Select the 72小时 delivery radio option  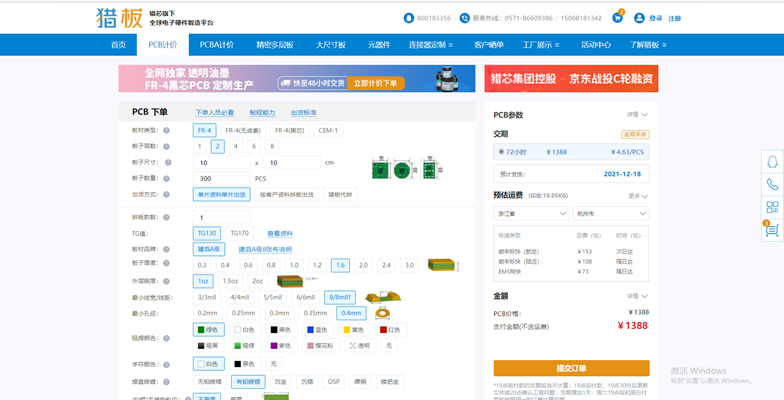click(x=501, y=152)
